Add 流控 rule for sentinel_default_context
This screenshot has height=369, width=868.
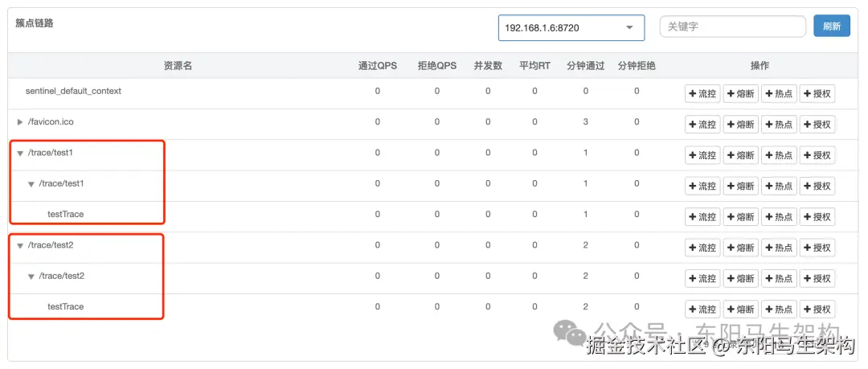point(702,94)
